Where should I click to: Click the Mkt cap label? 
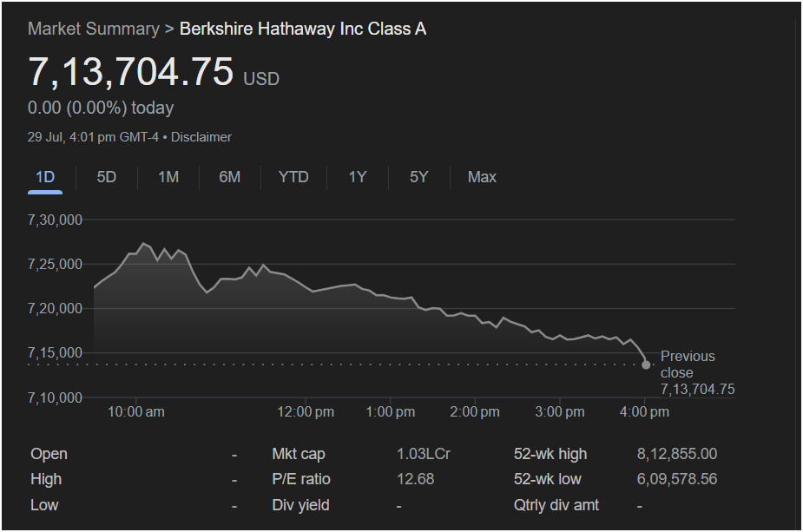pyautogui.click(x=299, y=454)
